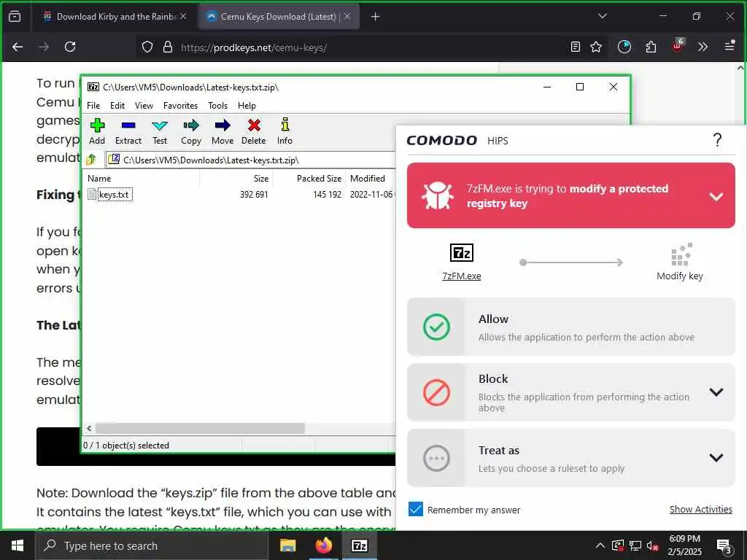The width and height of the screenshot is (747, 560).
Task: Open the list all tabs dropdown
Action: click(602, 16)
